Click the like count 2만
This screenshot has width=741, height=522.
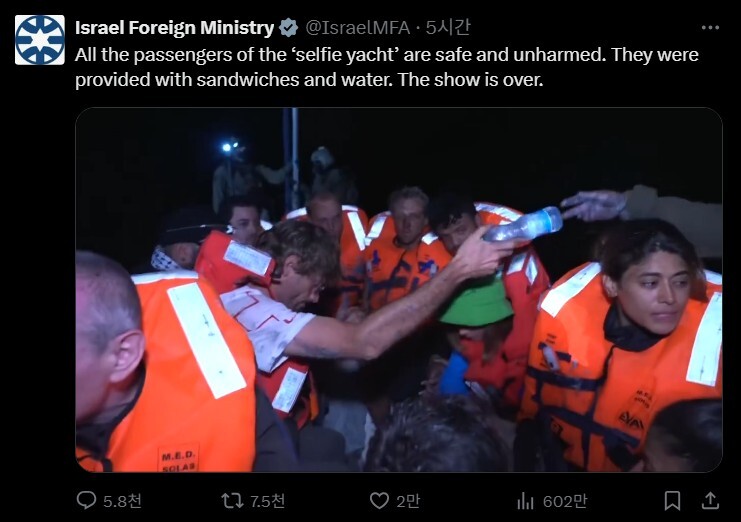[408, 501]
